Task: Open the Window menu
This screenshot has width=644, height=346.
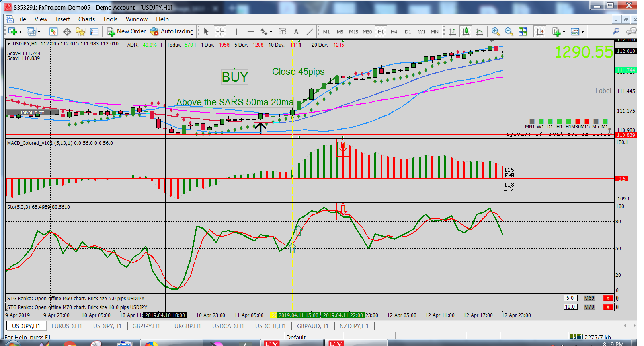Action: tap(137, 19)
